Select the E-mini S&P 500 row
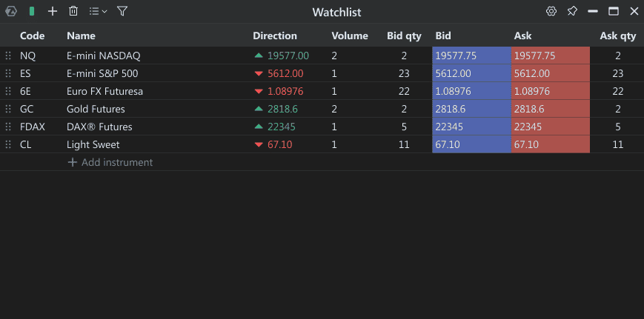644x319 pixels. pyautogui.click(x=102, y=73)
